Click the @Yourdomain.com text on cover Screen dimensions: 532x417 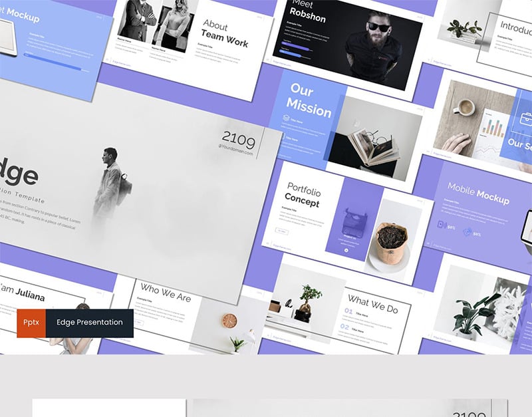tap(236, 150)
